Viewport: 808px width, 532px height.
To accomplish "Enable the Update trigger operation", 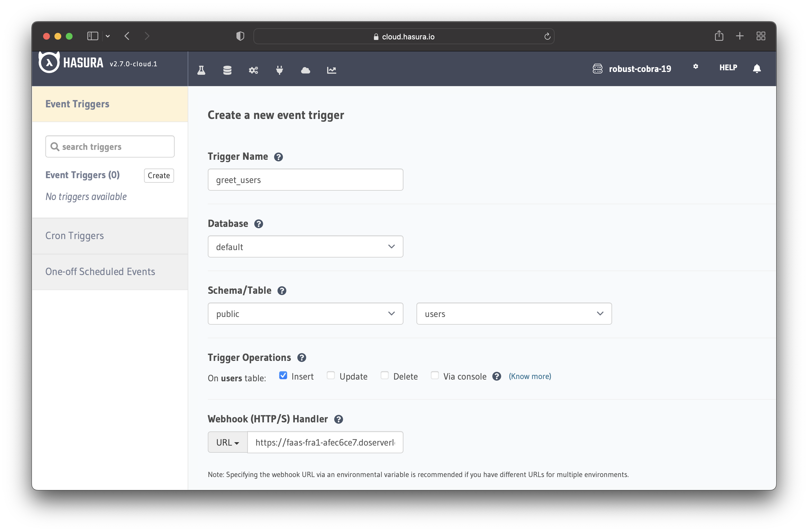I will coord(330,376).
